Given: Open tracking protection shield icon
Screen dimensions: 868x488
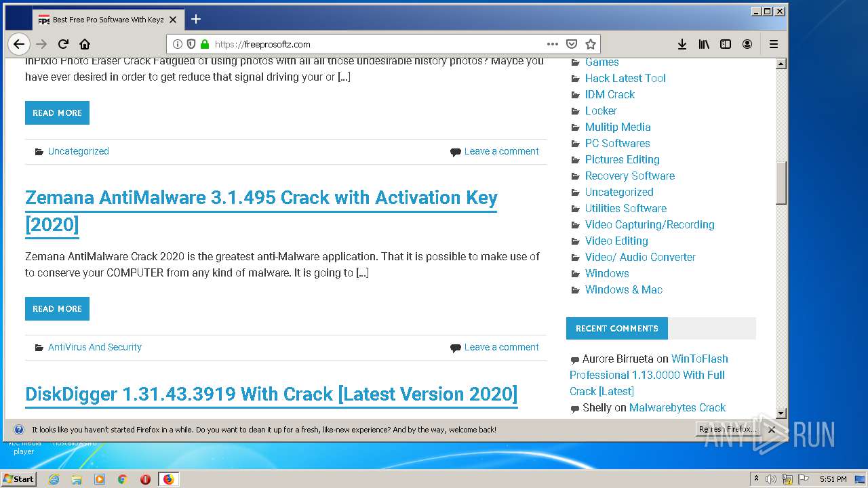Looking at the screenshot, I should [x=191, y=44].
